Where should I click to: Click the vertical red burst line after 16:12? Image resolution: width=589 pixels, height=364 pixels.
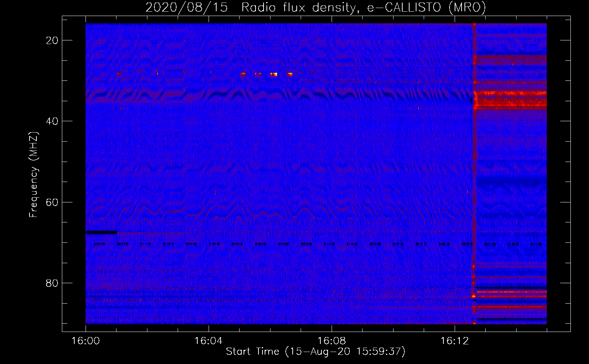tap(474, 174)
